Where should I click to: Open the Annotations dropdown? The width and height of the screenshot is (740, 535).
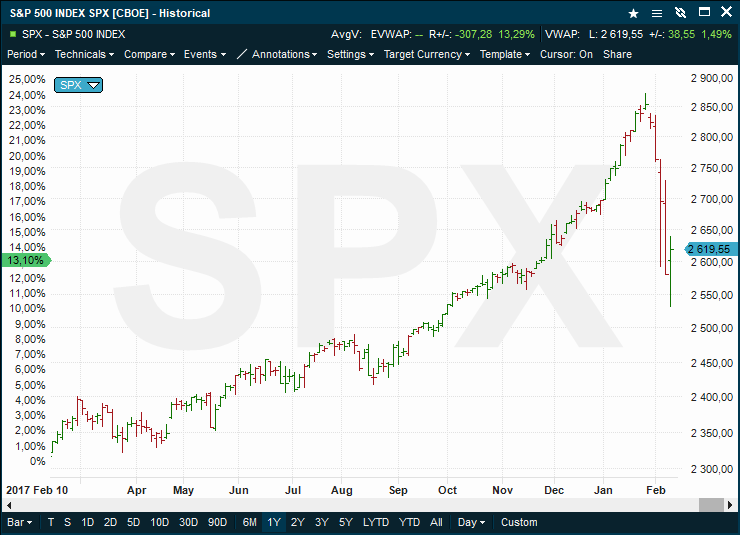284,54
